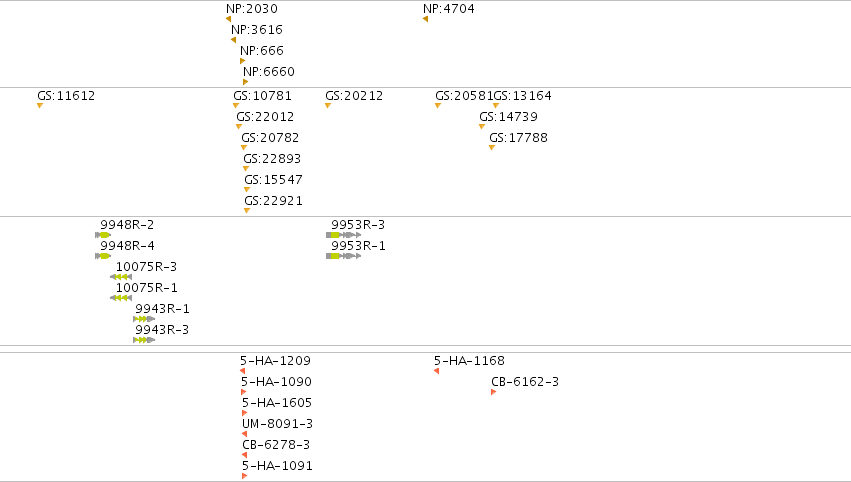The height and width of the screenshot is (482, 851).
Task: Select the 5-HA-1091 label text
Action: click(277, 466)
